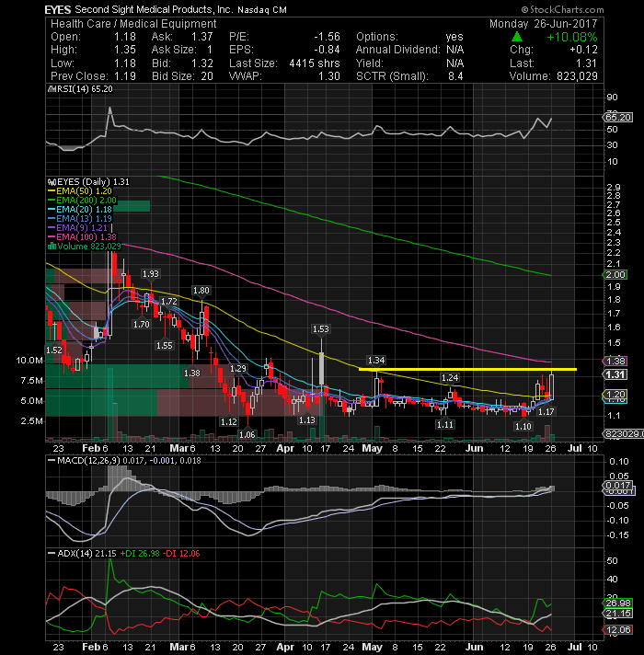Click the EMA(100) 1.38 legend entry
This screenshot has width=644, height=655.
point(82,236)
